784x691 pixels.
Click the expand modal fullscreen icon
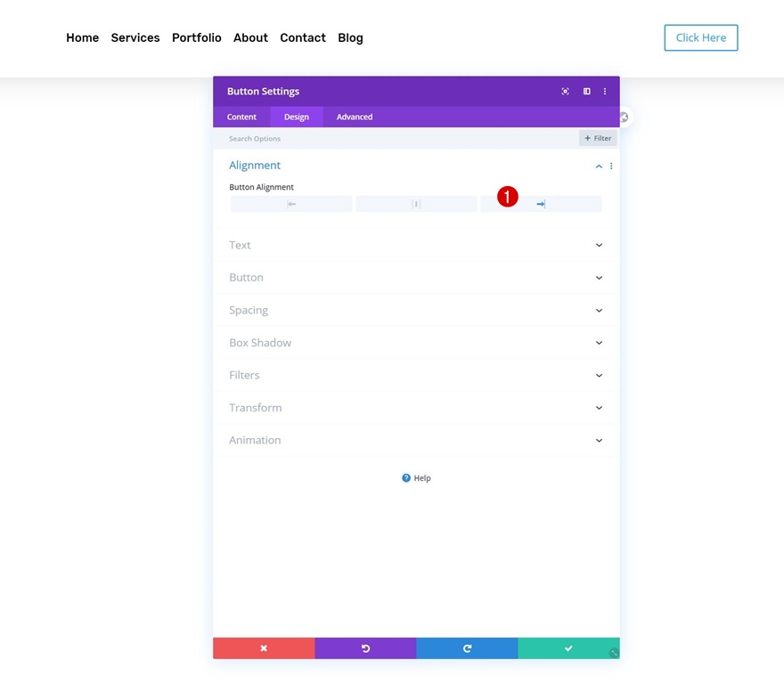click(x=565, y=92)
